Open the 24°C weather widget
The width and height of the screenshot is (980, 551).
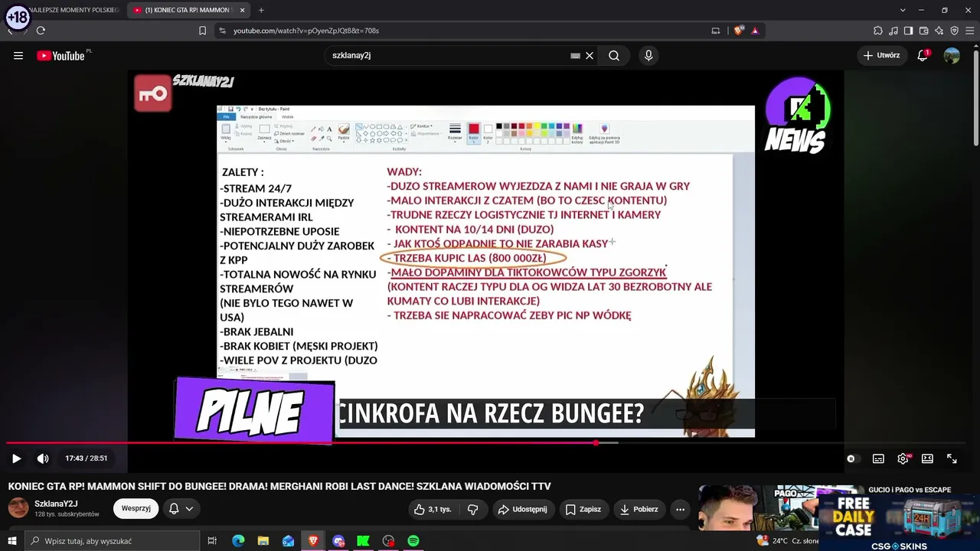point(788,541)
